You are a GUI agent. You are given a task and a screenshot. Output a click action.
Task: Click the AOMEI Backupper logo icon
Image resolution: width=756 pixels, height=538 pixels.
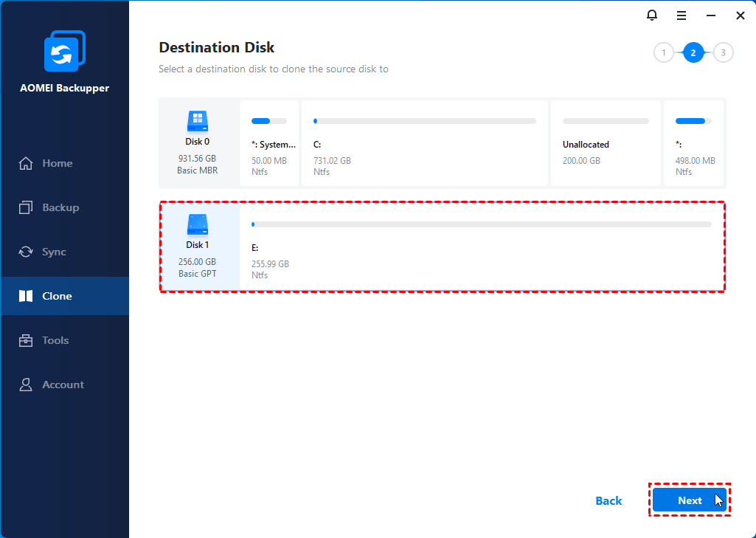coord(64,51)
